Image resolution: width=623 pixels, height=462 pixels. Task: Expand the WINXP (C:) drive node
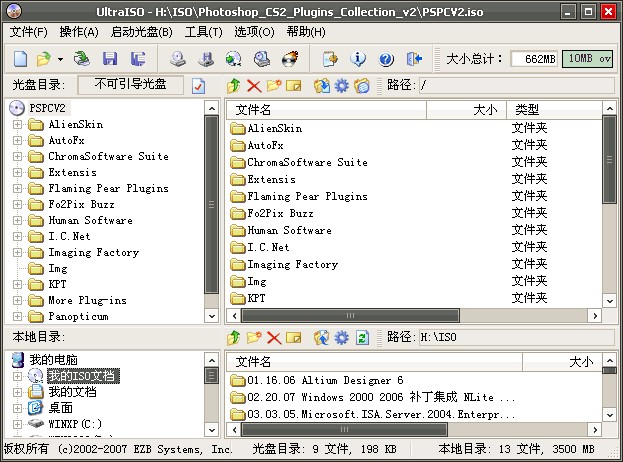[17, 424]
